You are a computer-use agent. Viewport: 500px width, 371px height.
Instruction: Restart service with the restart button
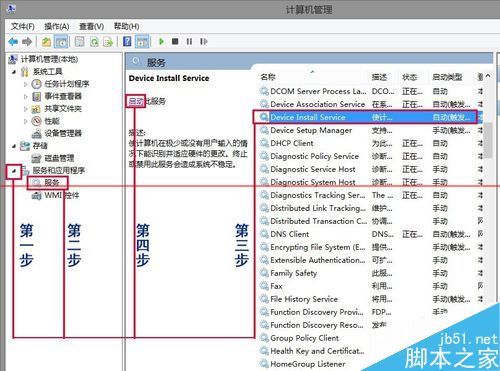point(204,42)
